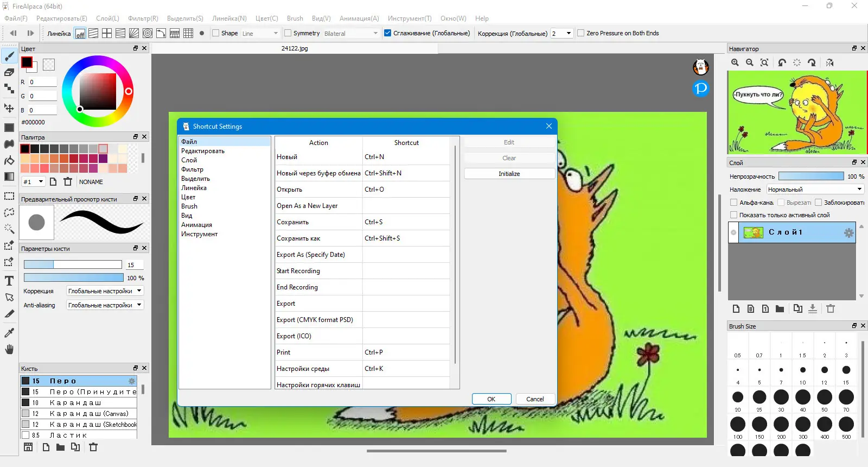Rotate view right in Navigator
The height and width of the screenshot is (467, 868).
click(x=812, y=62)
